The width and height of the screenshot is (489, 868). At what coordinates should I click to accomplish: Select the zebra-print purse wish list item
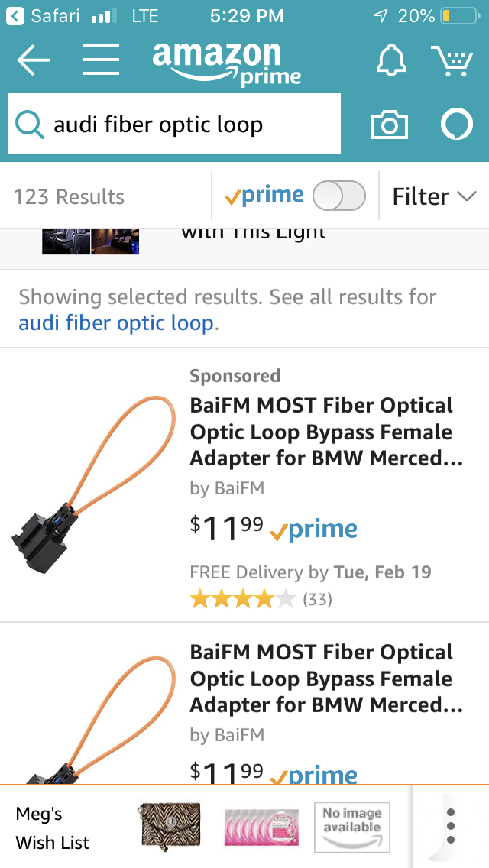click(169, 827)
